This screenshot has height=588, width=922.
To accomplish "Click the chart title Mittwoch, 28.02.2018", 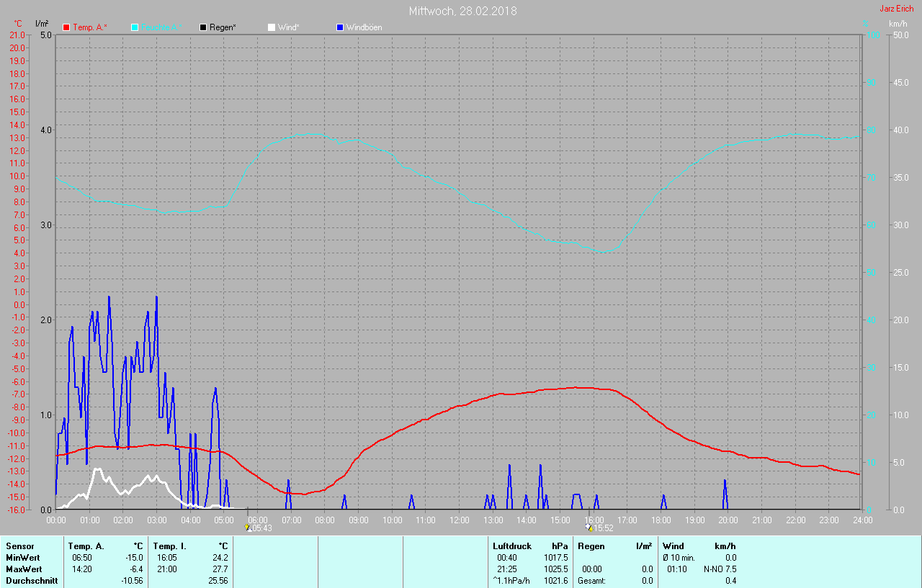I will click(x=462, y=11).
